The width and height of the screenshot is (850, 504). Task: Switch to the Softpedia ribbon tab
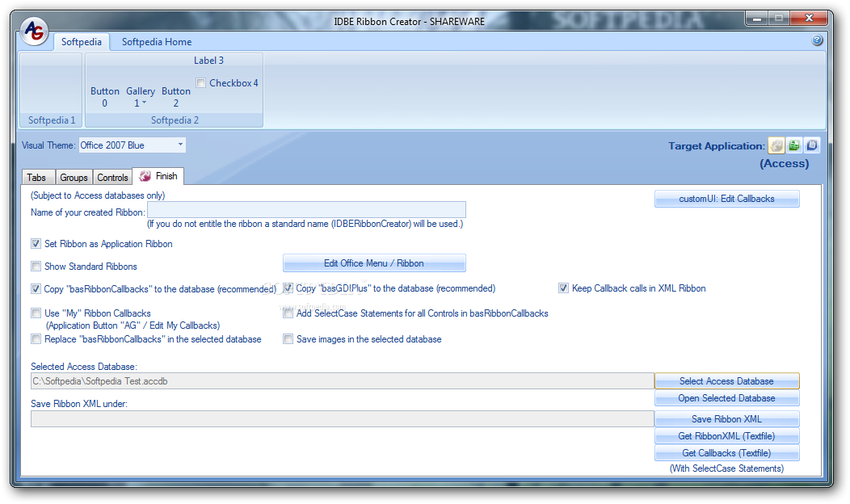(x=82, y=42)
